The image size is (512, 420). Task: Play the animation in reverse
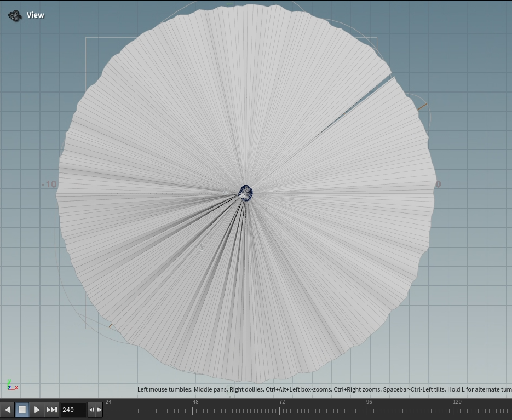[x=8, y=410]
